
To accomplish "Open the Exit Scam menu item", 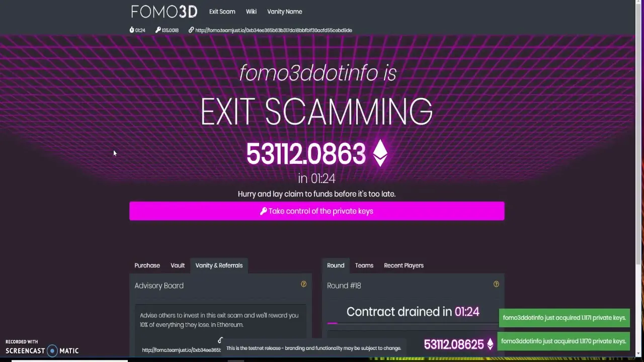I will (222, 12).
